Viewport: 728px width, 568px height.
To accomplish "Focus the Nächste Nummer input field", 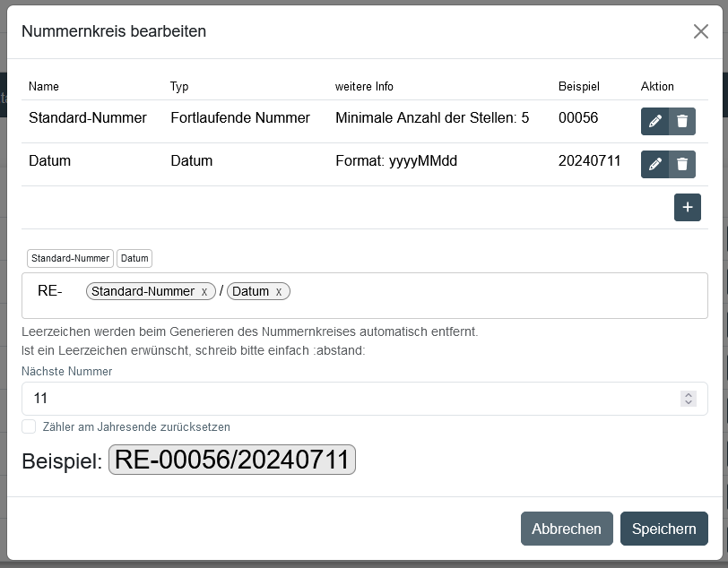I will [x=350, y=399].
